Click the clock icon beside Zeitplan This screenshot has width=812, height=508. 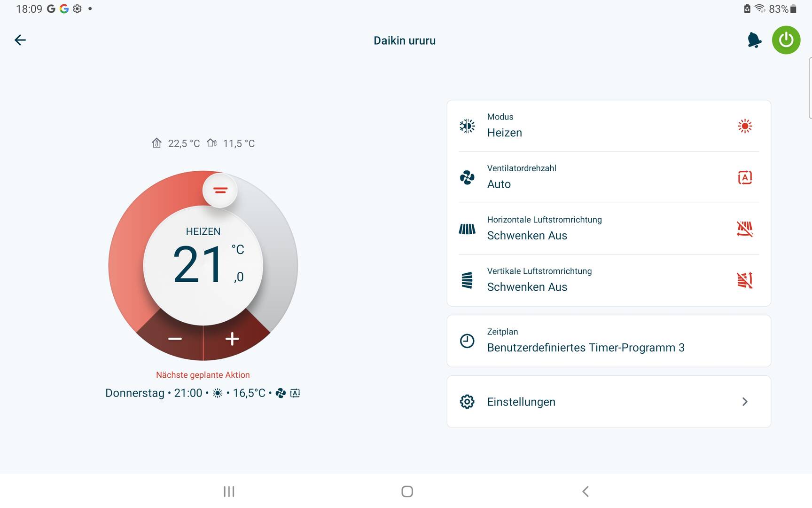(x=467, y=341)
